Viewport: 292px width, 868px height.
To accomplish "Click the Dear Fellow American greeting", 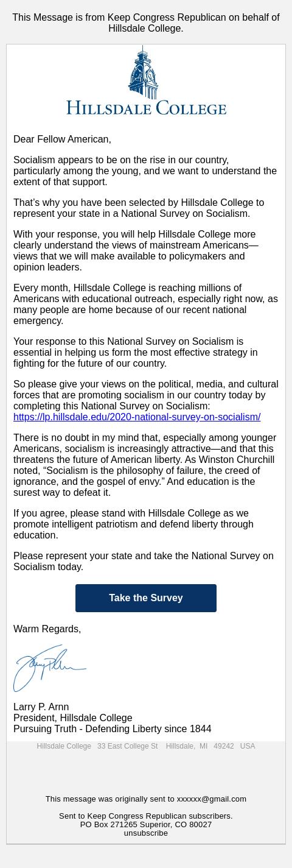I will click(x=62, y=139).
